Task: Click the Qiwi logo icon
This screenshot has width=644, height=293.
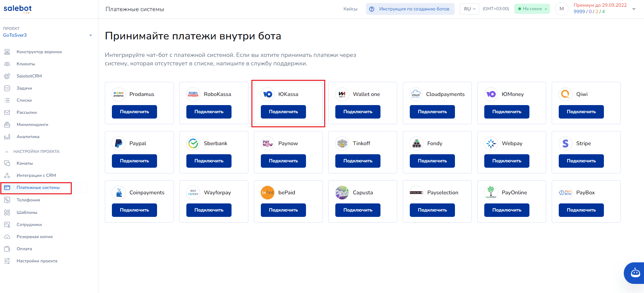Action: pyautogui.click(x=565, y=94)
